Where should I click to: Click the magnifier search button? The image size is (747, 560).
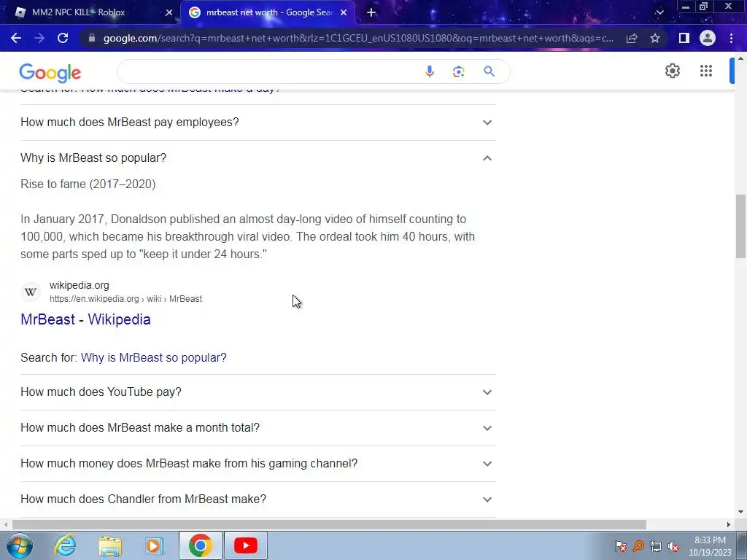coord(489,71)
